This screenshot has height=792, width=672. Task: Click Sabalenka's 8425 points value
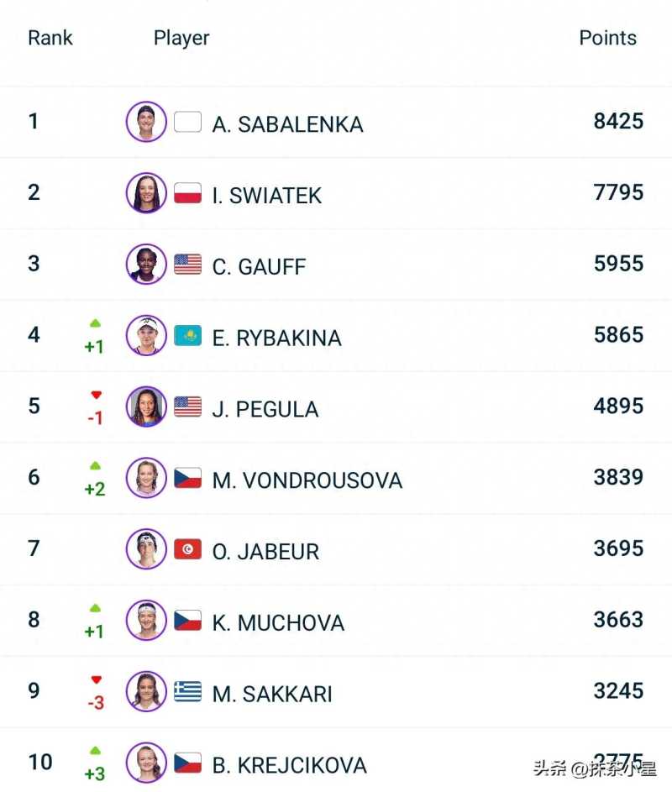(x=618, y=121)
